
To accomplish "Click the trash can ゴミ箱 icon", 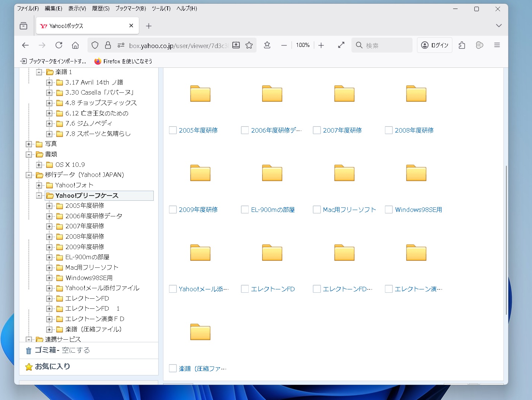I will pyautogui.click(x=29, y=350).
